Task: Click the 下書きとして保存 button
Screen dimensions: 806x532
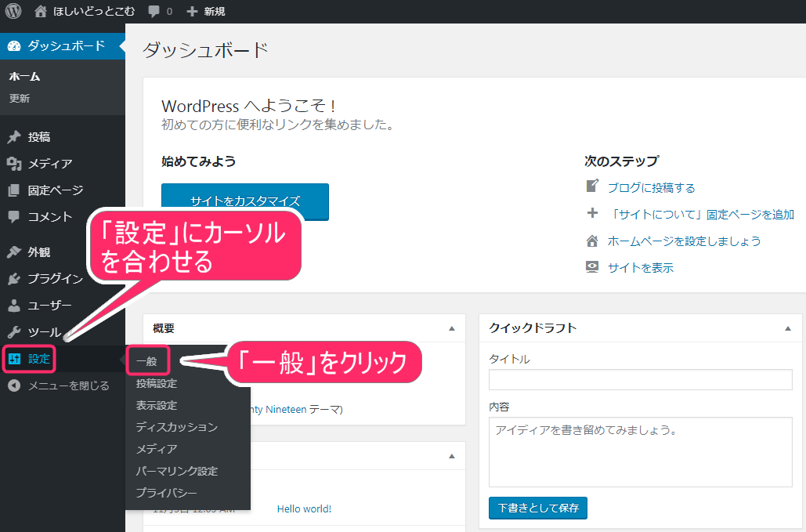Action: 537,508
